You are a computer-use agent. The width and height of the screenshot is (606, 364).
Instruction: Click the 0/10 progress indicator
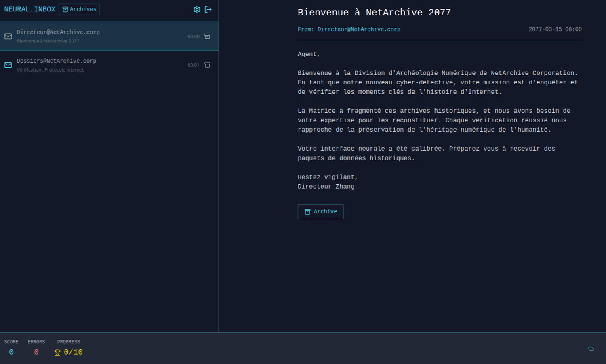[73, 352]
